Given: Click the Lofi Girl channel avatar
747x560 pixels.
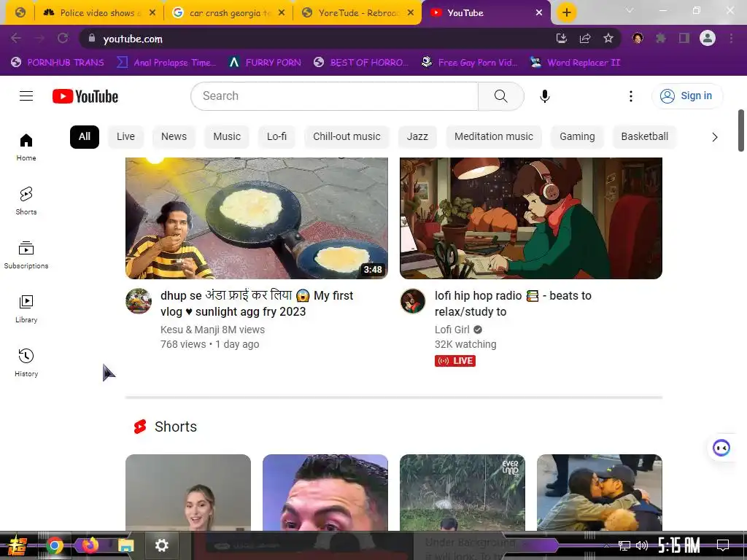Looking at the screenshot, I should click(x=413, y=301).
